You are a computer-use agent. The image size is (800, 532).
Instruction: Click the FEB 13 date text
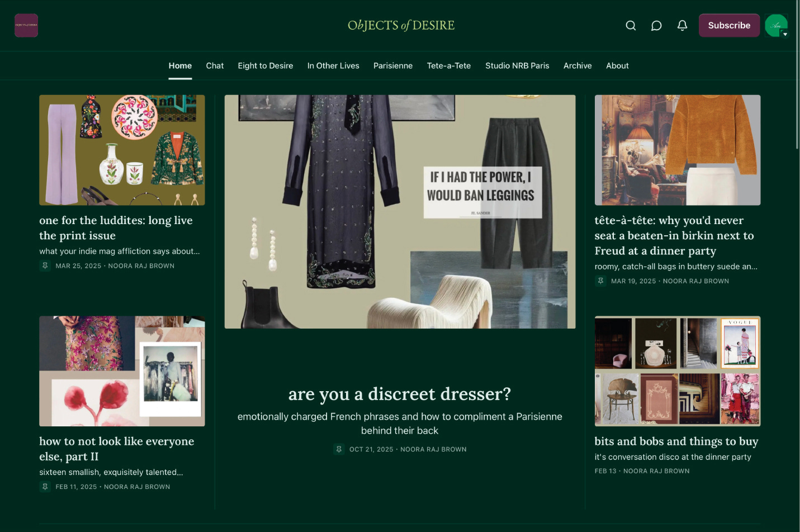click(605, 471)
